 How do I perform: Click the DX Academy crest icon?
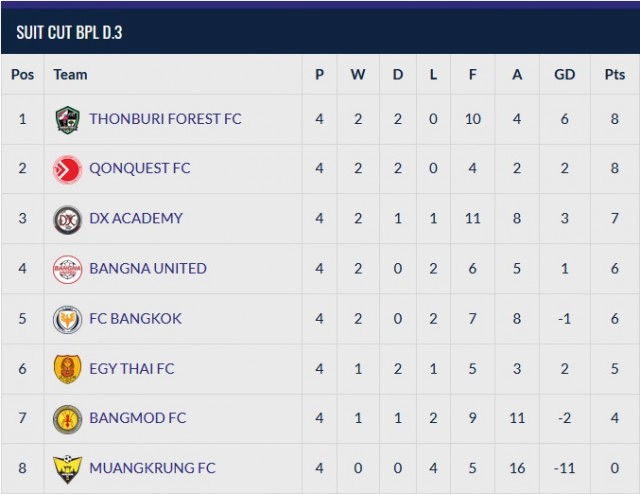coord(68,219)
